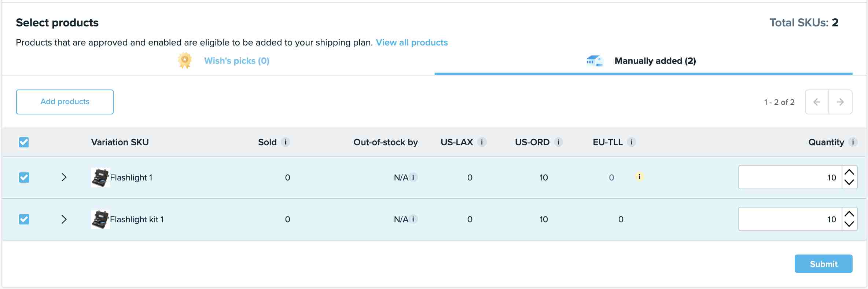Expand the Flashlight 1 row details
This screenshot has width=868, height=289.
pyautogui.click(x=64, y=178)
